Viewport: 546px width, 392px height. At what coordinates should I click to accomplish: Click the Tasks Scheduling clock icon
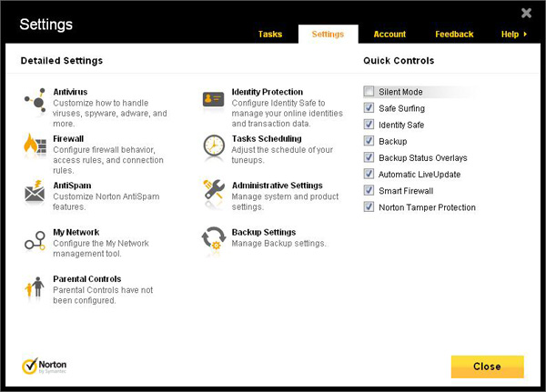click(214, 146)
